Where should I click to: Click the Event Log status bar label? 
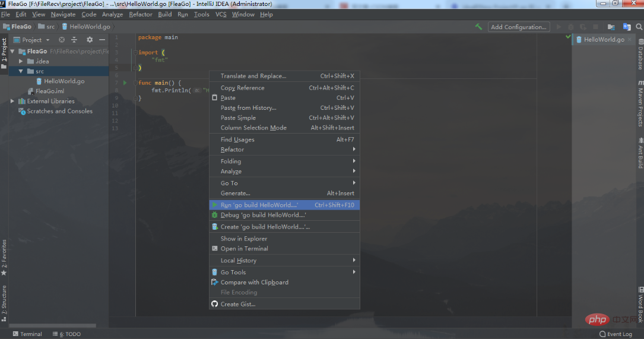(619, 334)
